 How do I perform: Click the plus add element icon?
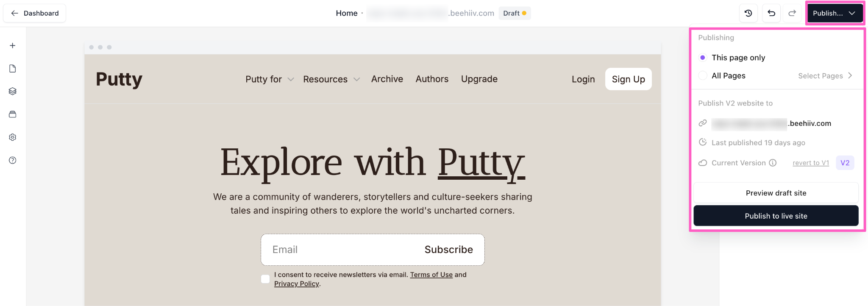point(13,45)
